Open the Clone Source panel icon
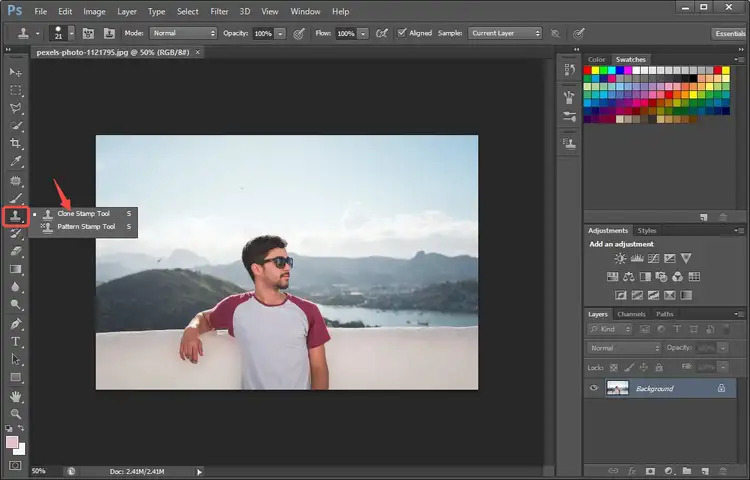The image size is (750, 480). pyautogui.click(x=109, y=33)
